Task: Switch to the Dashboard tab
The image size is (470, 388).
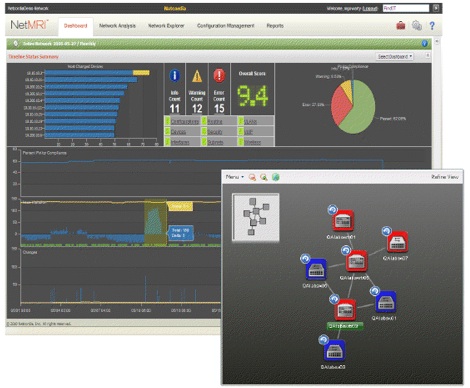Action: [76, 26]
